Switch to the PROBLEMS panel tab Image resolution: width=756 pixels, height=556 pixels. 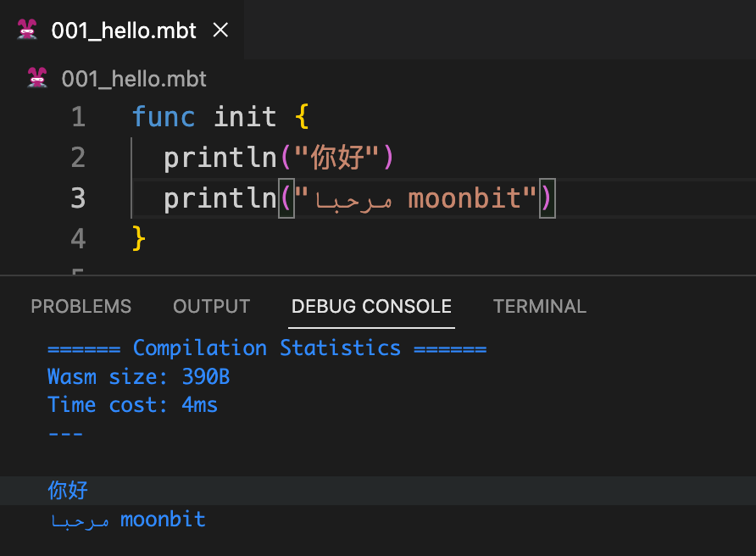point(81,307)
